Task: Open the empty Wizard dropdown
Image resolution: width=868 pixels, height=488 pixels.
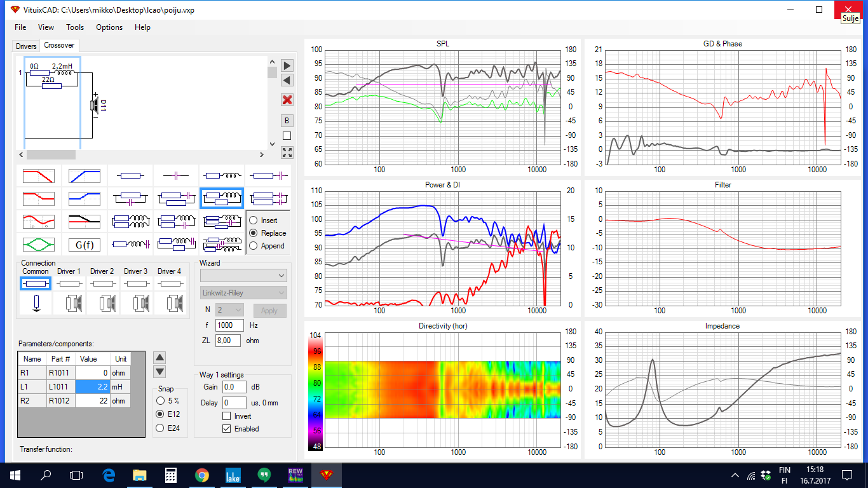Action: [x=243, y=276]
